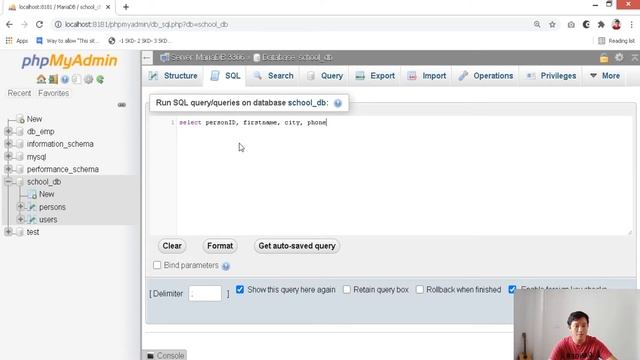Expand the mysql database node
Viewport: 640px width, 360px height.
coord(8,156)
